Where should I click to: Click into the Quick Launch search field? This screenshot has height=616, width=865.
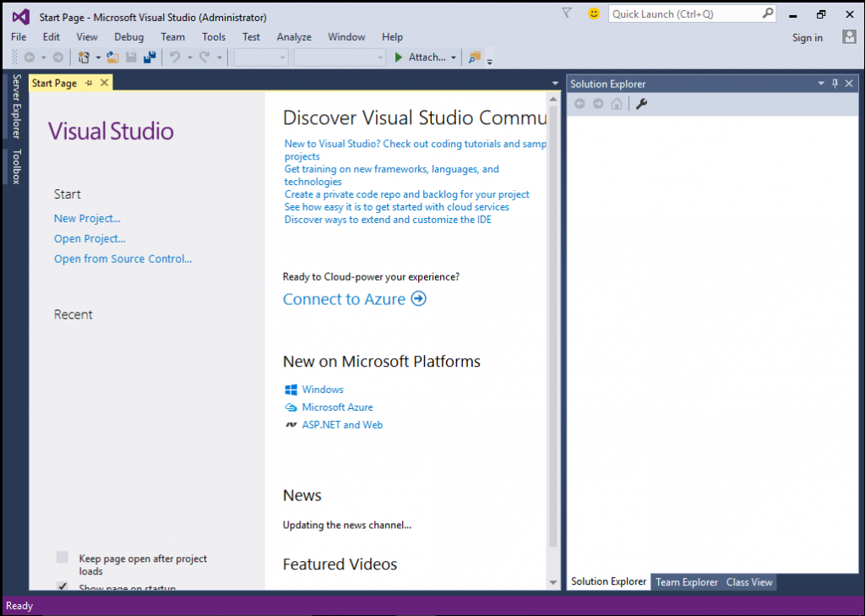click(686, 14)
